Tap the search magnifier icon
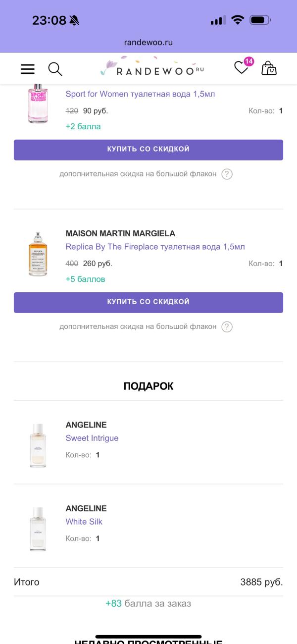 pos(55,69)
